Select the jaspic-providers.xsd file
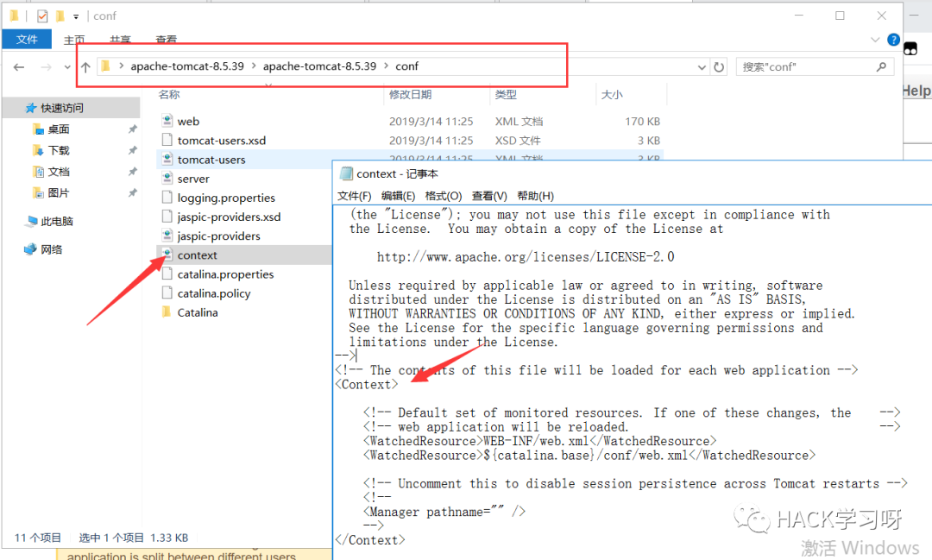Screen dimensions: 932x560 [x=229, y=217]
